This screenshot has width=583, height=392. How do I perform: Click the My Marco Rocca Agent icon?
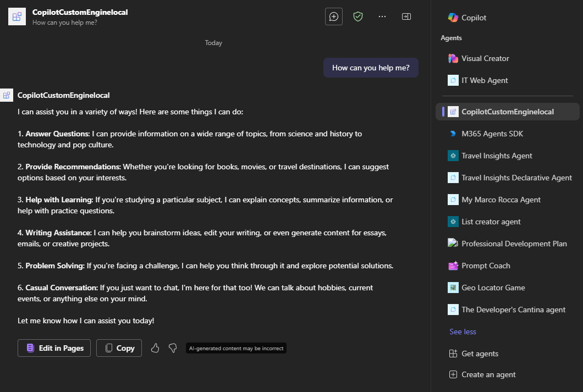click(453, 200)
